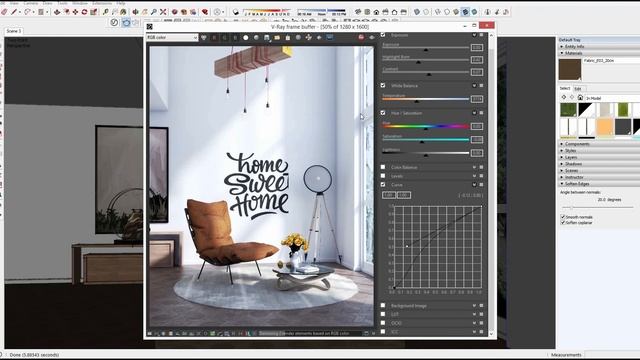Click brown material preview thumbnail
Image resolution: width=640 pixels, height=360 pixels.
click(570, 69)
